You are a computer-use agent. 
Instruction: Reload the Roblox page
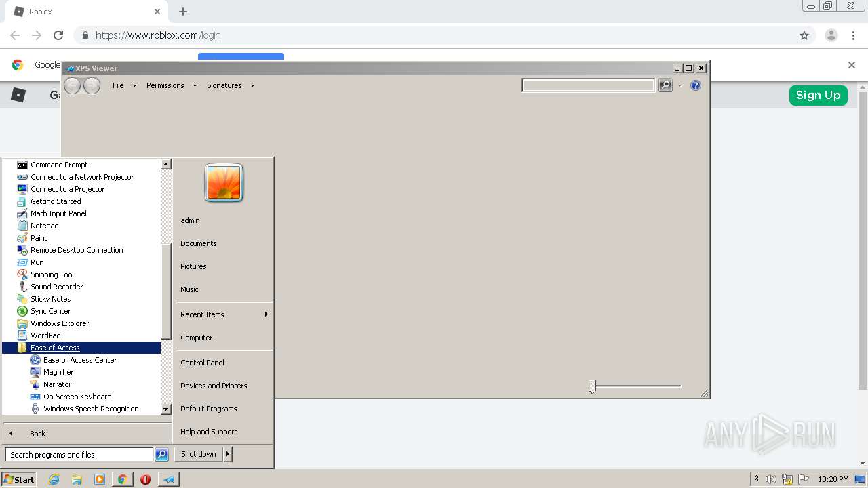point(58,35)
